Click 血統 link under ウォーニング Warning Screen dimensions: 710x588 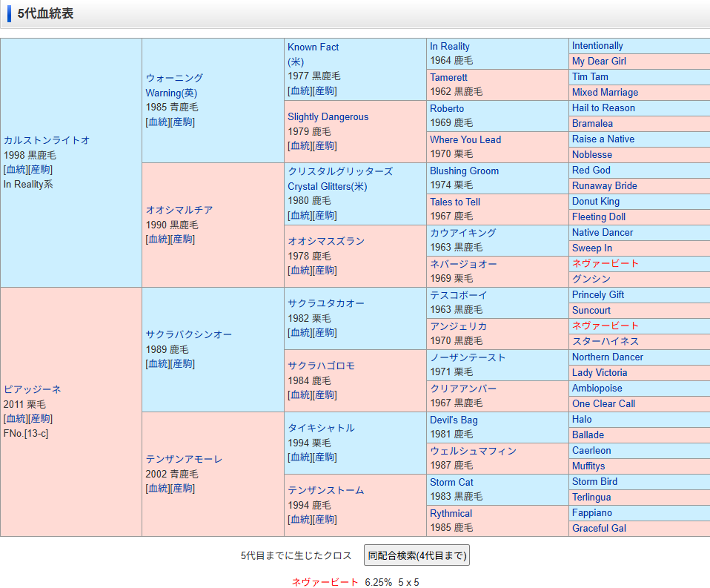pyautogui.click(x=157, y=122)
